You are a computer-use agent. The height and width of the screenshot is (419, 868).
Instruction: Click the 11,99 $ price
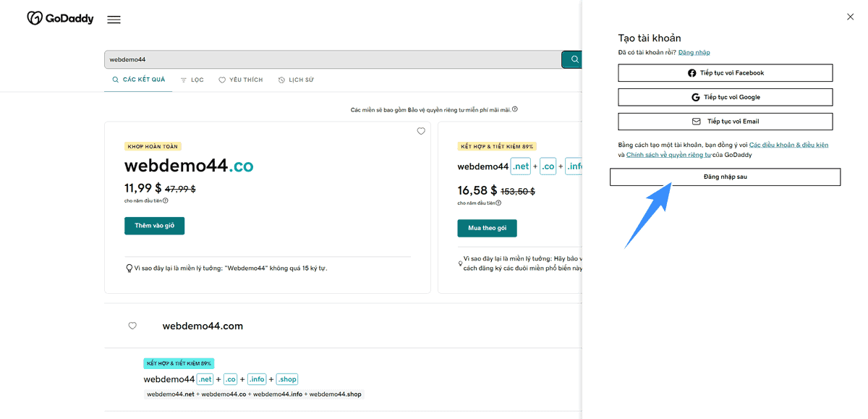click(x=143, y=188)
